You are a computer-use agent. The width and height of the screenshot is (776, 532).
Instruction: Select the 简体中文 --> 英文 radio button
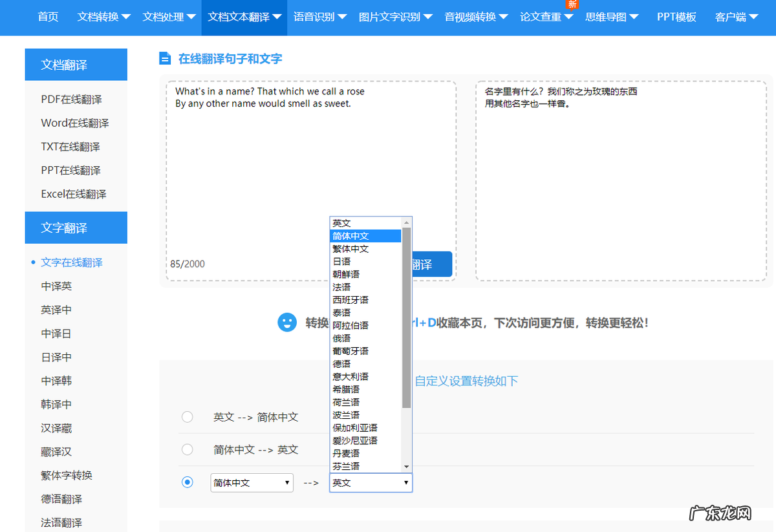coord(188,449)
